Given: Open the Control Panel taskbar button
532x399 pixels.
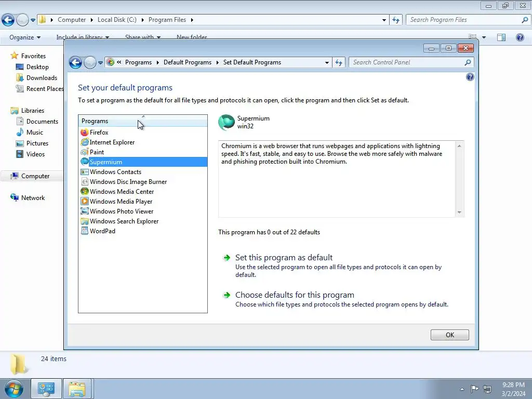Looking at the screenshot, I should (46, 389).
